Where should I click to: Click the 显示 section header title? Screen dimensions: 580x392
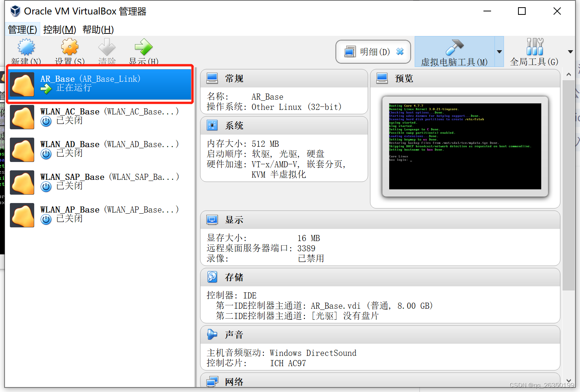234,220
